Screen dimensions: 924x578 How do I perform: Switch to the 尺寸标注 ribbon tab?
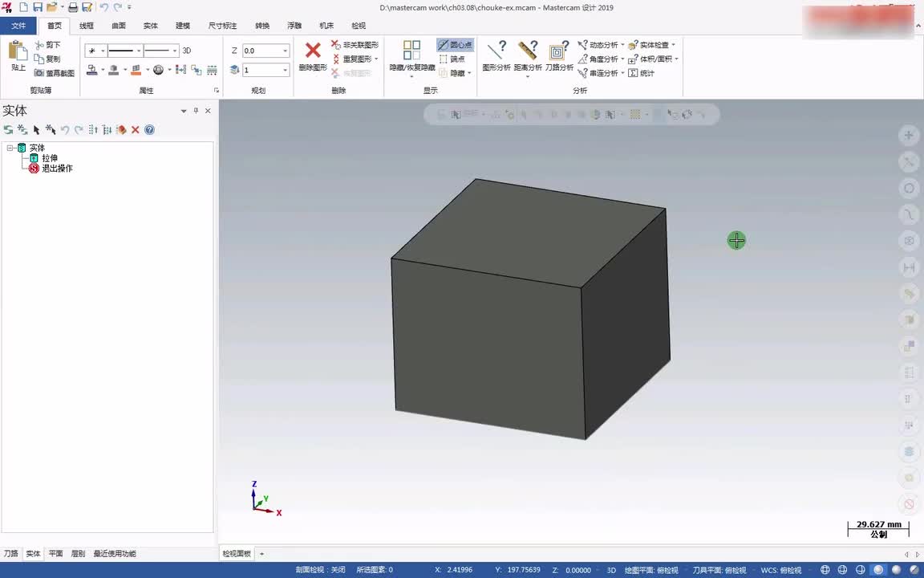point(222,26)
